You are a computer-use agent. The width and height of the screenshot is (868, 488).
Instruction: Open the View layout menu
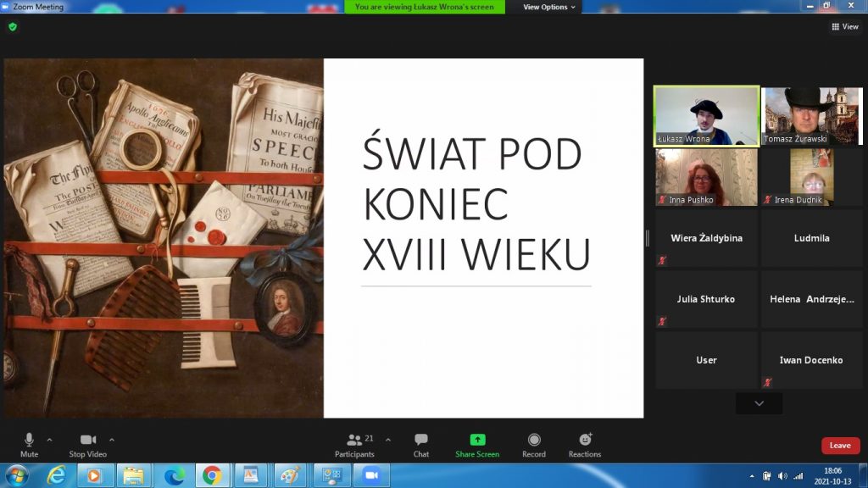click(845, 27)
